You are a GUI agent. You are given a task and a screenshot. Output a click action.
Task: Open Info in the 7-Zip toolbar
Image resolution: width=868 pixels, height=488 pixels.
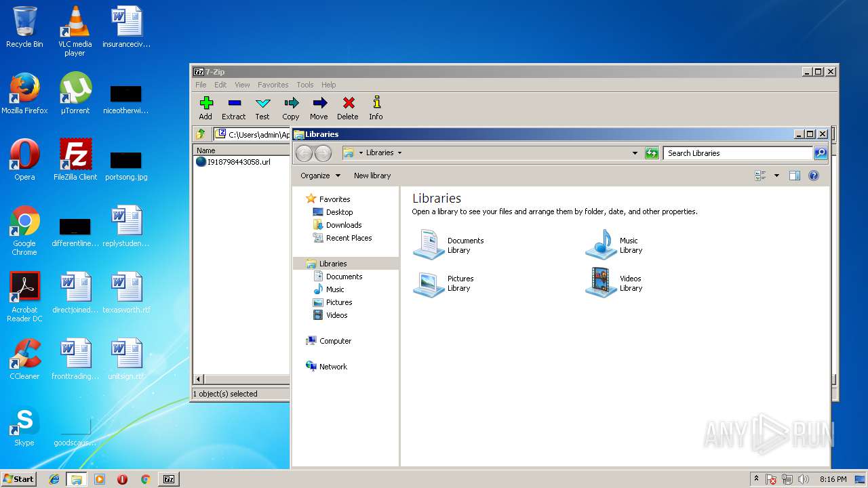[376, 108]
